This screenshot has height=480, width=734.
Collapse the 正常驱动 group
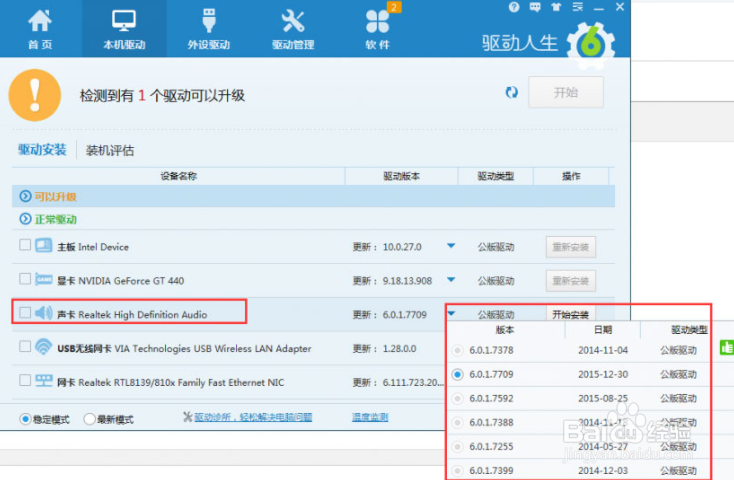[x=25, y=219]
